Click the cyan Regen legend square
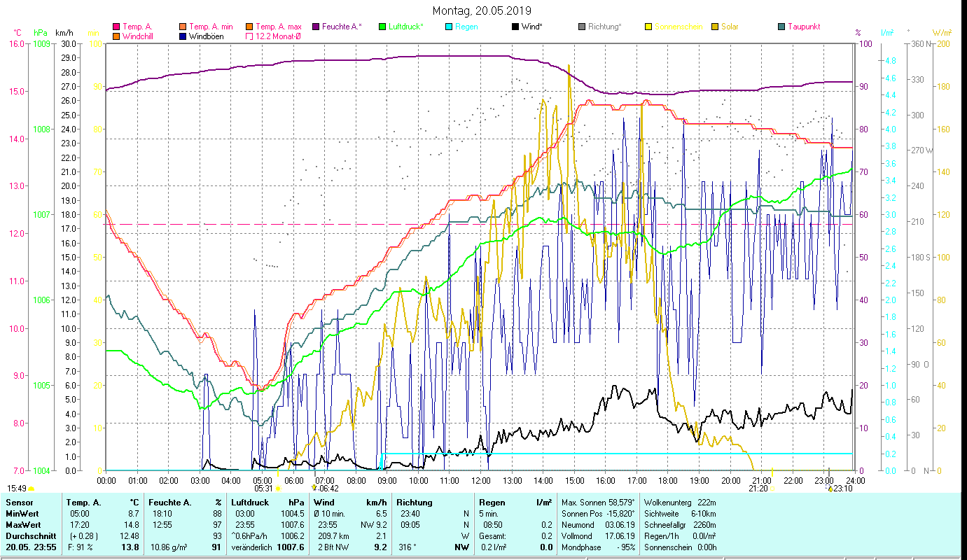Viewport: 967px width, 560px height. (449, 27)
